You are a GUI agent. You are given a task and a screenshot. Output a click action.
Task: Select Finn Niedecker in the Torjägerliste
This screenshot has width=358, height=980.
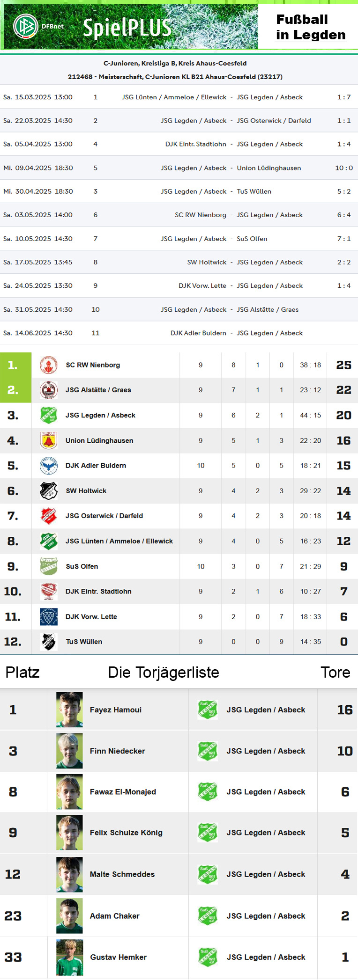tap(118, 751)
